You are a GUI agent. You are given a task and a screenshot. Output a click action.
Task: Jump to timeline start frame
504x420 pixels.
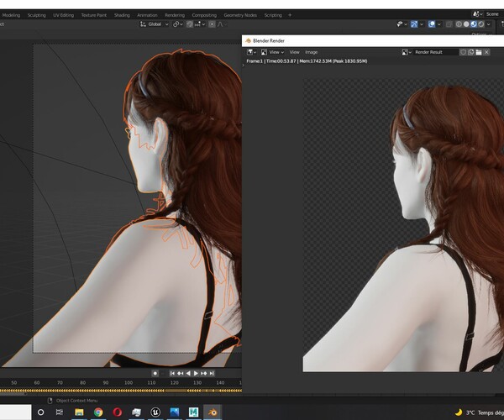(x=172, y=373)
